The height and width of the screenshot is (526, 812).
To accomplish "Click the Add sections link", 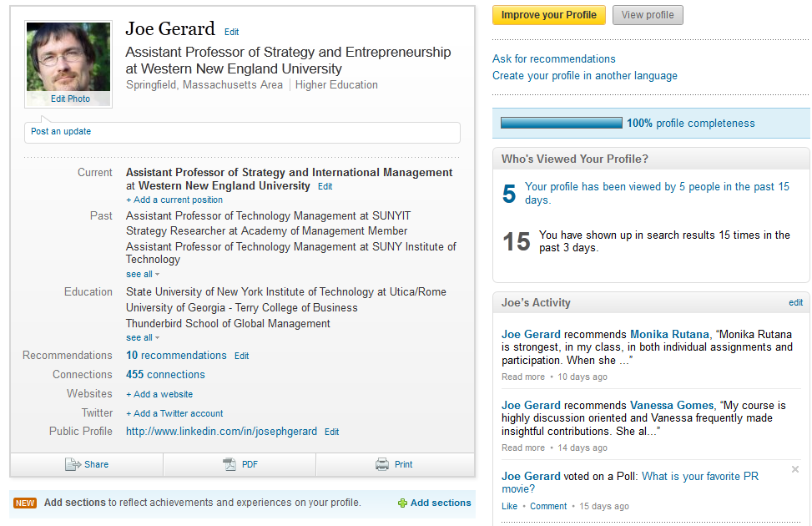I will [441, 503].
